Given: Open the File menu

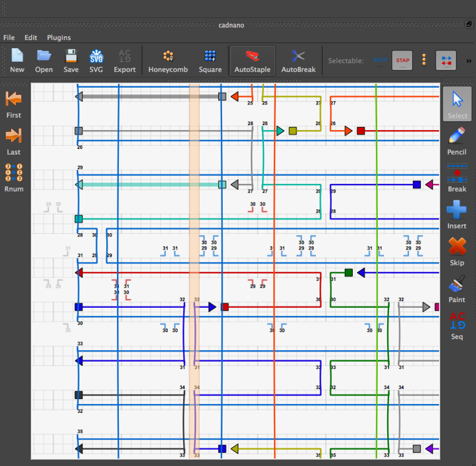Looking at the screenshot, I should pyautogui.click(x=9, y=37).
